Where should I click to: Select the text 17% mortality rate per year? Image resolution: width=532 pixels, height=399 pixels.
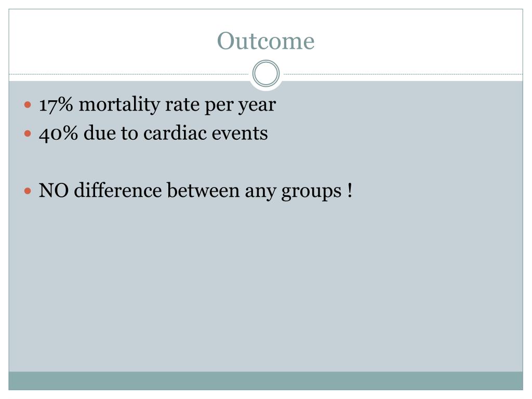pyautogui.click(x=157, y=104)
